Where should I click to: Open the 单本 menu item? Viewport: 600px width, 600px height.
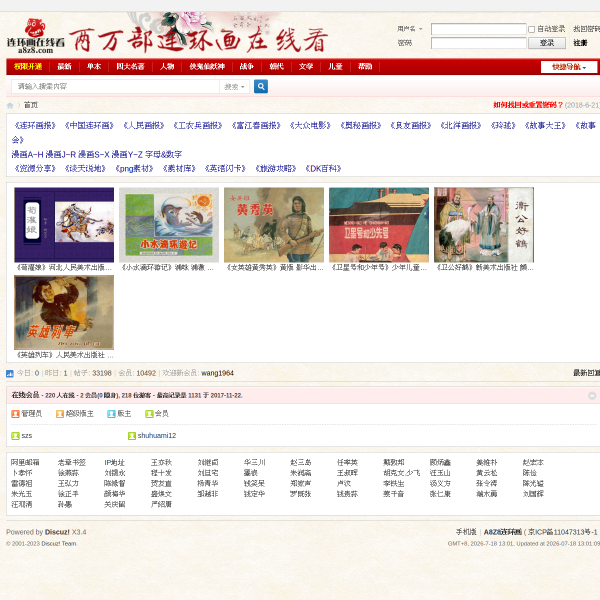pos(94,67)
